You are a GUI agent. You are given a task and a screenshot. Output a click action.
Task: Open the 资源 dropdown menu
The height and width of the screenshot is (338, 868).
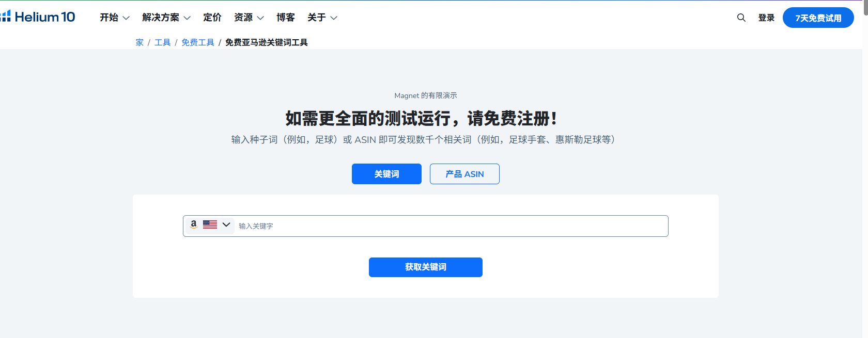pos(249,18)
